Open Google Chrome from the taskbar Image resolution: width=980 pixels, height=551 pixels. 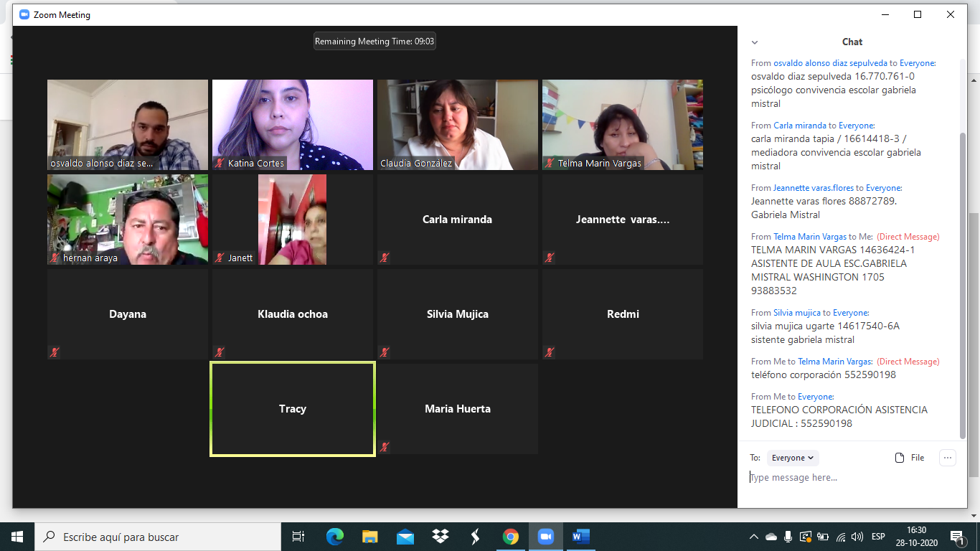click(x=510, y=537)
